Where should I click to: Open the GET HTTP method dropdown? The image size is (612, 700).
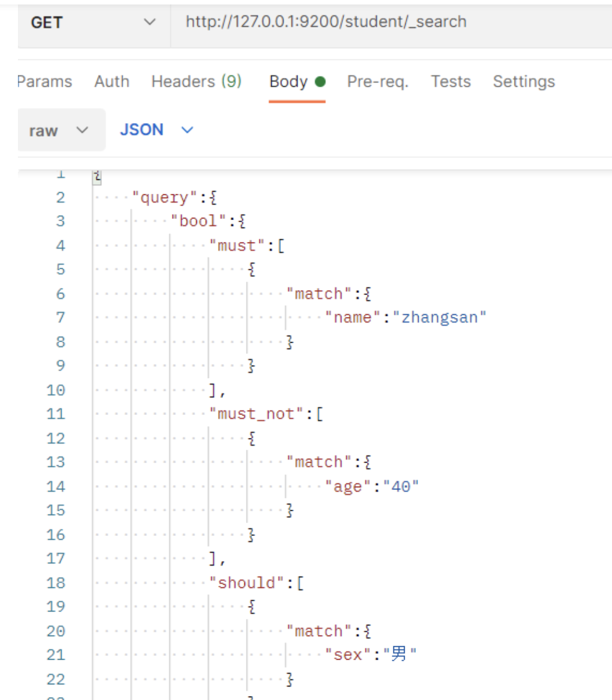92,22
